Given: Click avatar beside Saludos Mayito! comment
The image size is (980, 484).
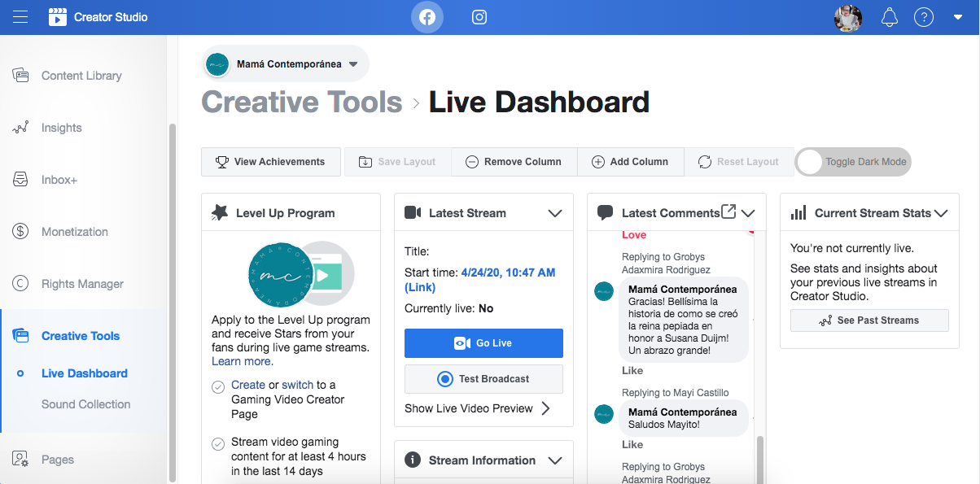Looking at the screenshot, I should [604, 414].
